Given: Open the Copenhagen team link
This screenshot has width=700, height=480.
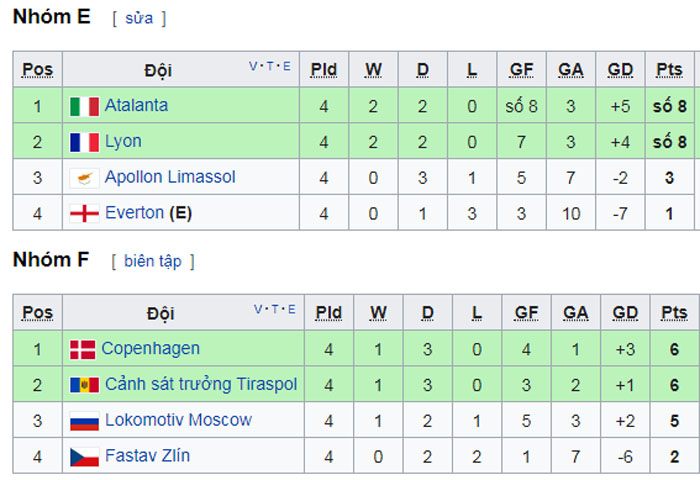Looking at the screenshot, I should (150, 349).
